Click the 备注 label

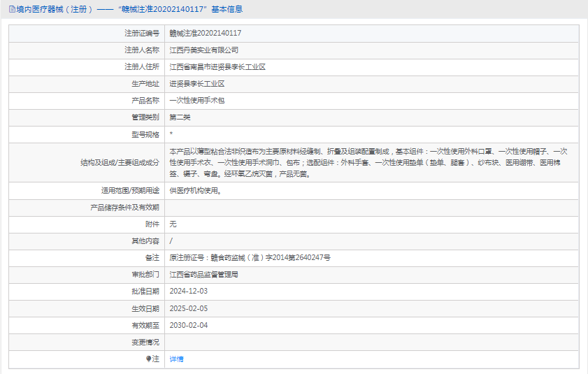152,258
